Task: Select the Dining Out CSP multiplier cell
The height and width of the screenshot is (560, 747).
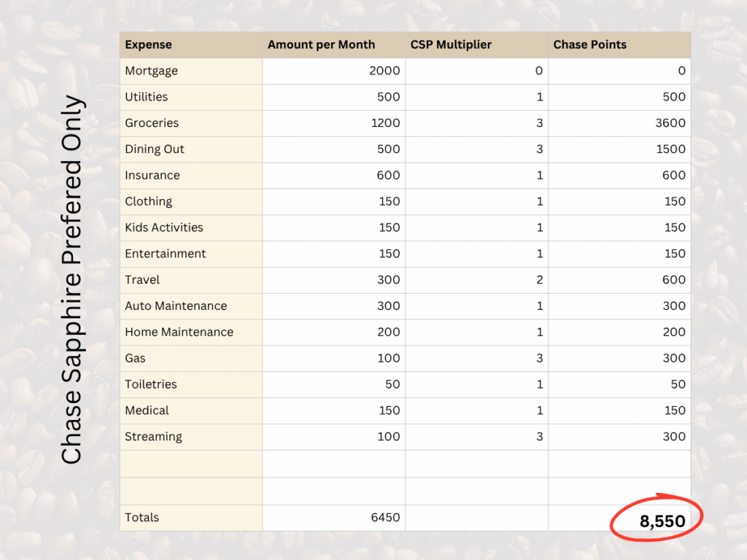Action: [477, 149]
